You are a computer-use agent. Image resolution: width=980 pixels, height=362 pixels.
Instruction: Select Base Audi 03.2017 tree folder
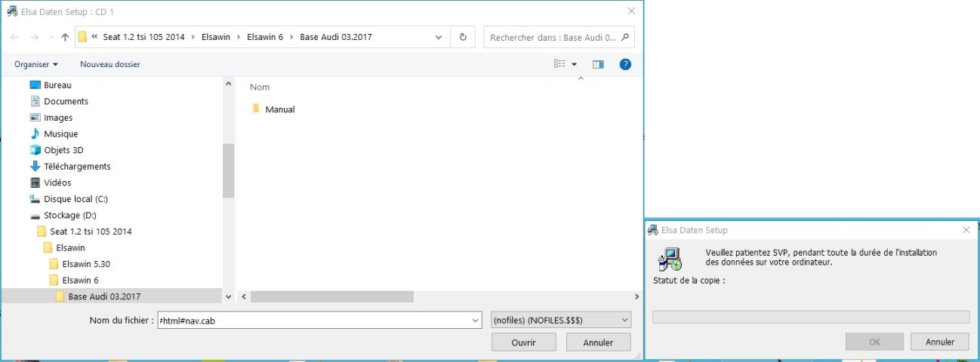[104, 296]
